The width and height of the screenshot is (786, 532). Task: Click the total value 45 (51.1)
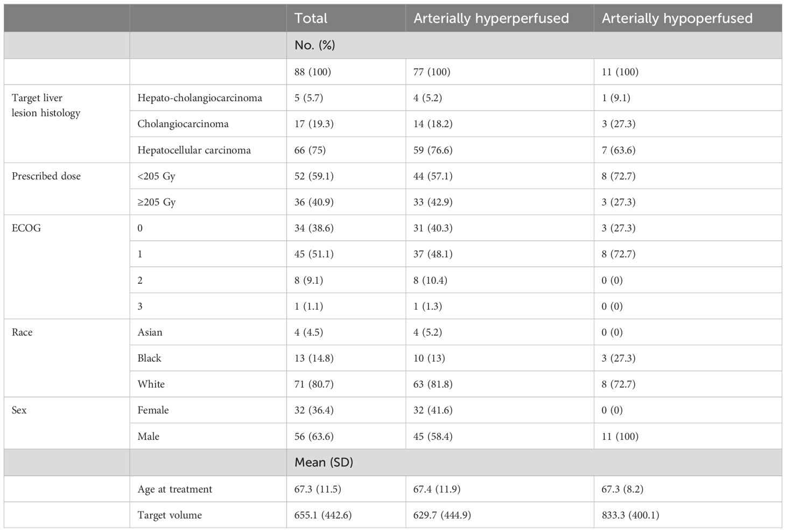pyautogui.click(x=314, y=254)
